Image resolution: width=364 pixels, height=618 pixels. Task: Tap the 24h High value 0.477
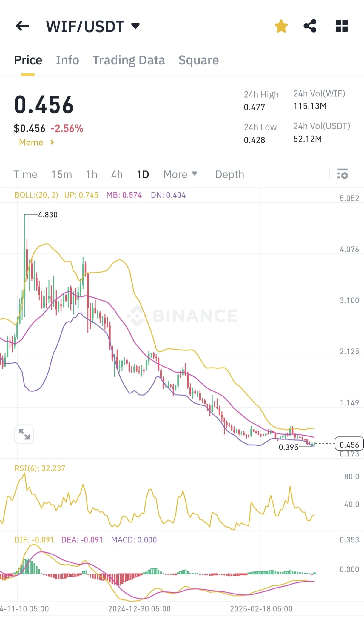(254, 107)
